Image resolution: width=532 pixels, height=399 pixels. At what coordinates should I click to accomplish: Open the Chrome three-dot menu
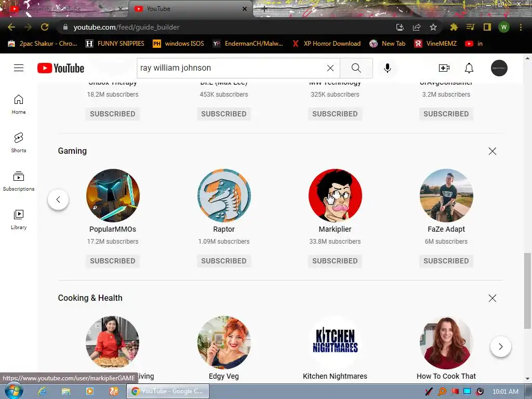521,27
